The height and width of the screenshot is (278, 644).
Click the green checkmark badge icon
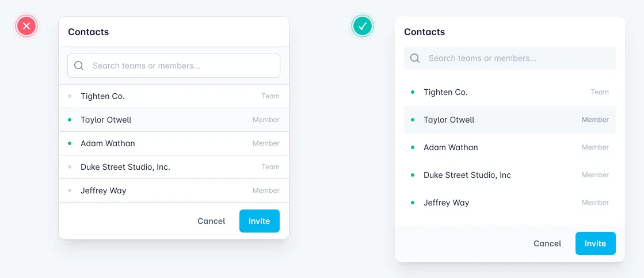coord(363,26)
